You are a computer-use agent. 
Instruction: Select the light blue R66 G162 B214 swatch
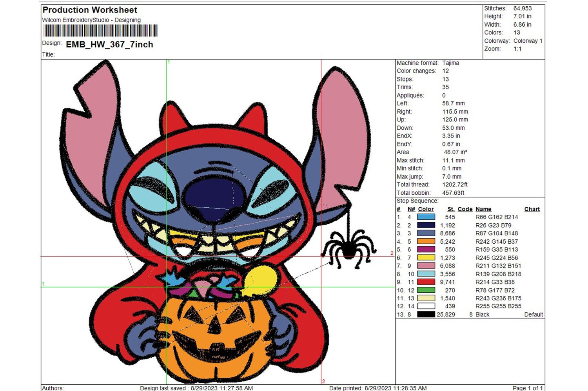tap(426, 217)
